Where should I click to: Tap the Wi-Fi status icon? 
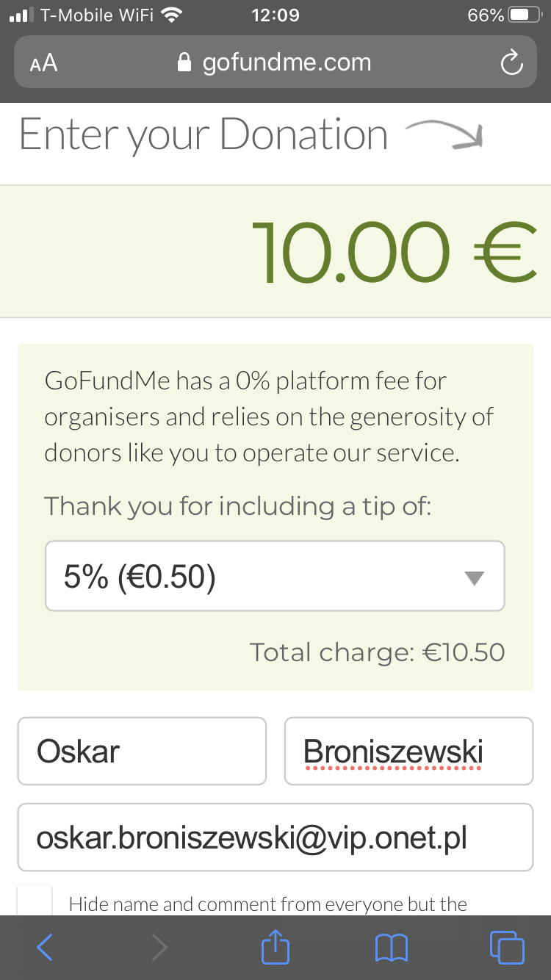[x=172, y=15]
